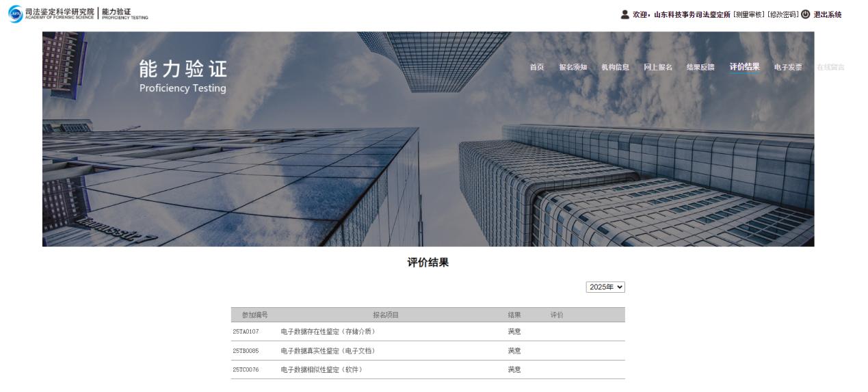Click 满意 result in the 25TC0076 row
Screen dimensions: 868x392
[514, 370]
